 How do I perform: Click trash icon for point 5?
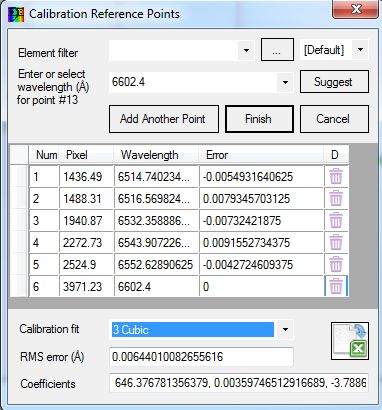pos(336,265)
